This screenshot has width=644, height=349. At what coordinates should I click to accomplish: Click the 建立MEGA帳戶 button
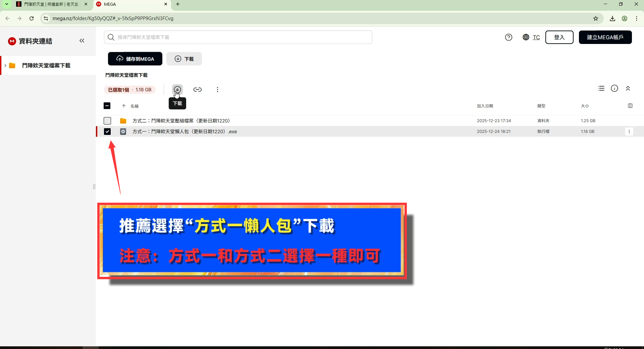[x=605, y=37]
